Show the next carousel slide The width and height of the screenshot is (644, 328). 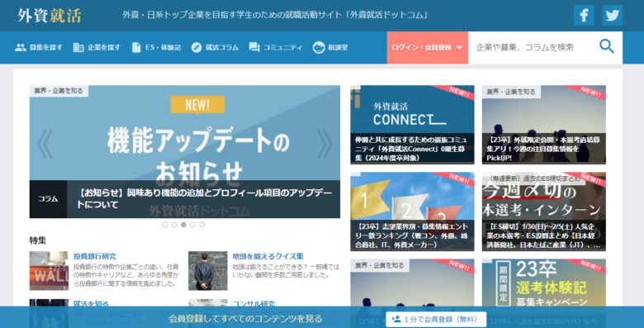324,144
